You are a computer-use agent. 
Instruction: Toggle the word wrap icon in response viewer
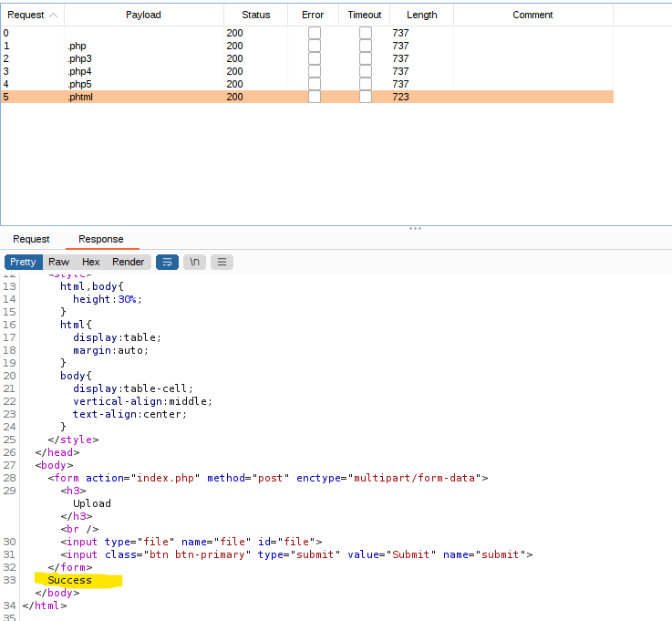(x=167, y=262)
